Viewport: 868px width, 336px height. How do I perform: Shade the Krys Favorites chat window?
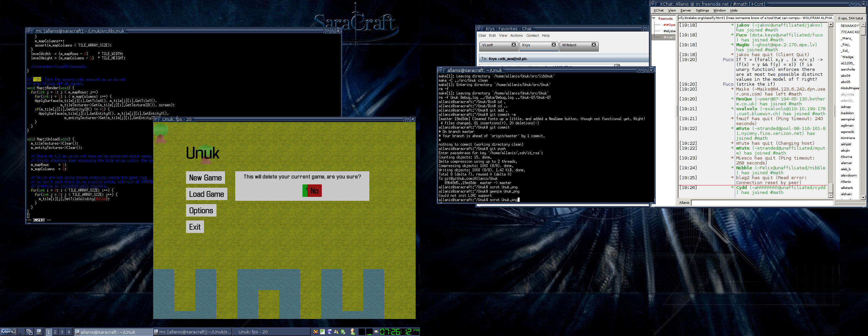coord(646,29)
